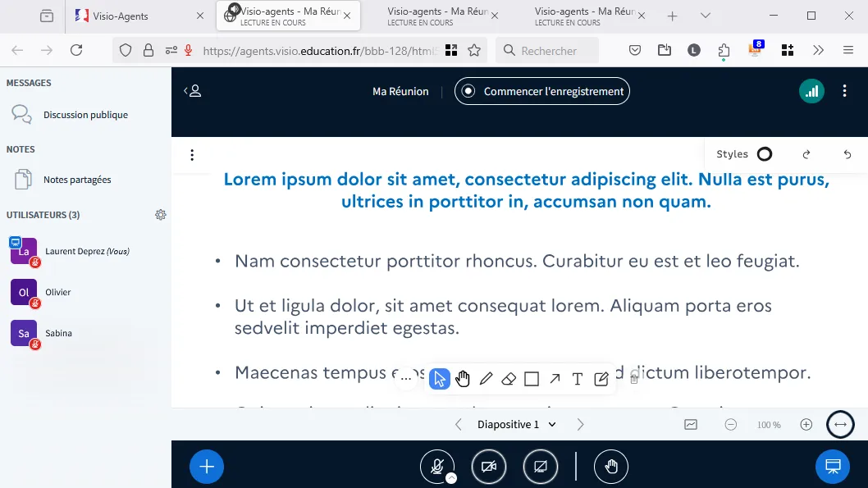Select the whiteboard text tool
The width and height of the screenshot is (868, 488).
click(578, 379)
